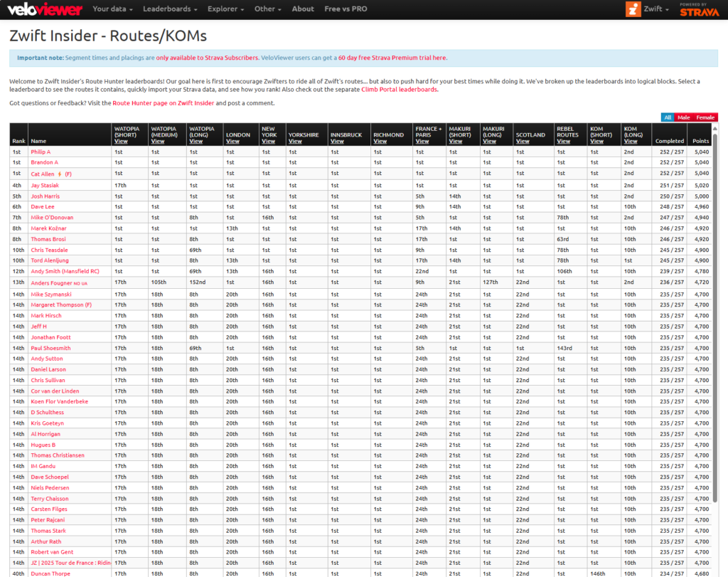
Task: View the Watopia (Short) leaderboard
Action: tap(121, 142)
